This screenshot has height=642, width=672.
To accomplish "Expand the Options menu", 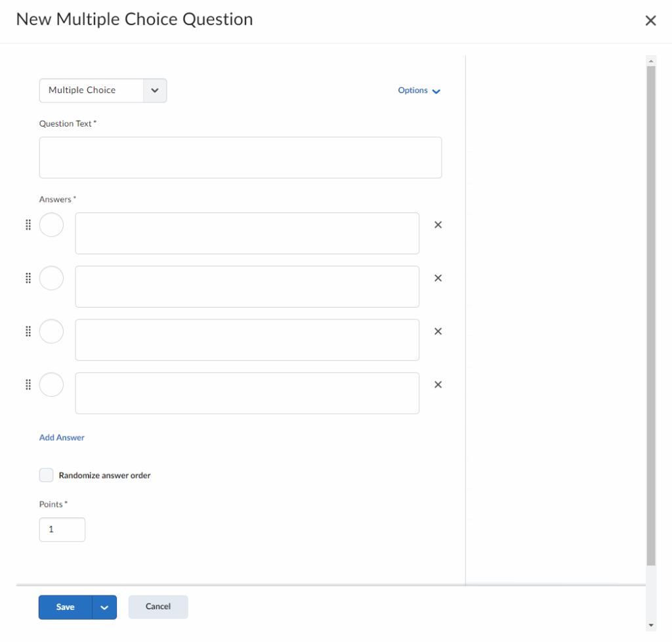I will pyautogui.click(x=419, y=90).
